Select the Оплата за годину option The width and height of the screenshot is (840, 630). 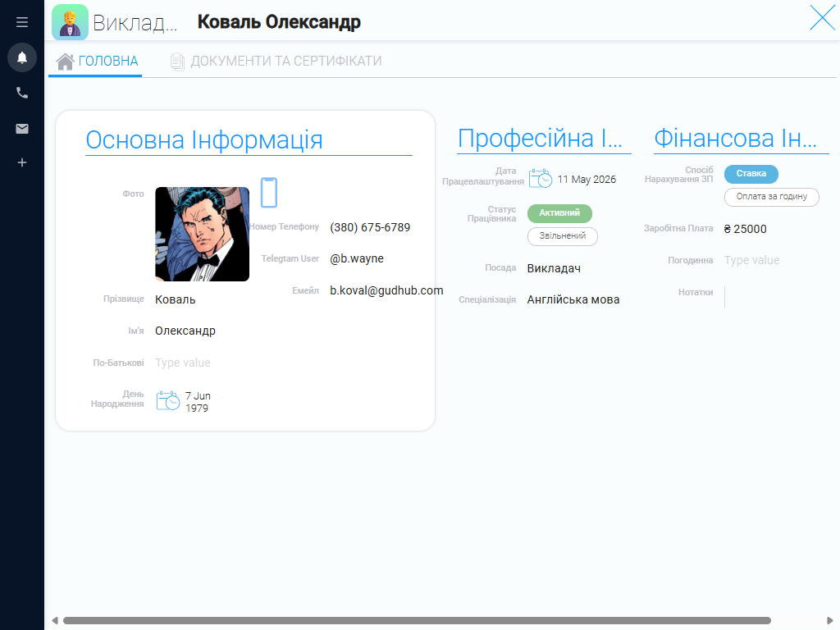coord(771,197)
